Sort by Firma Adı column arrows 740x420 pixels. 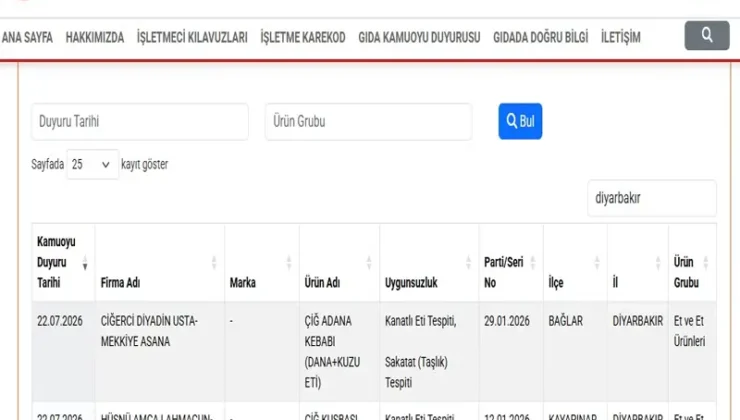214,262
